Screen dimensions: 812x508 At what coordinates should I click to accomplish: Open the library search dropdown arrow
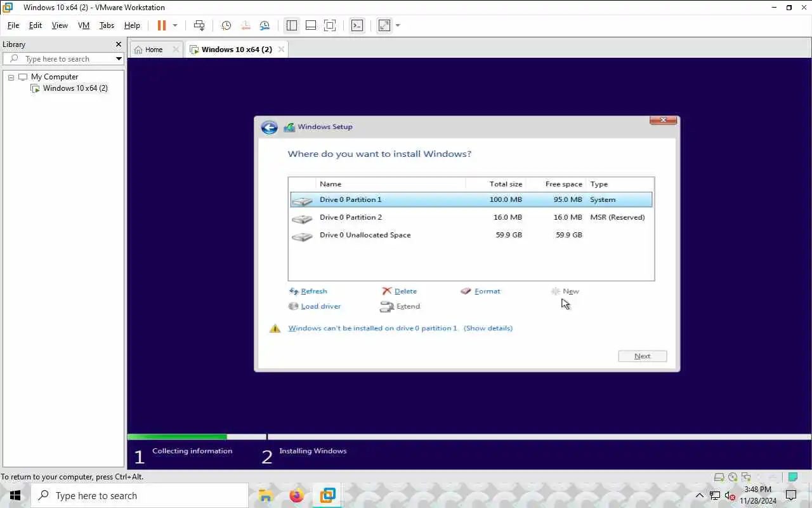pos(119,59)
